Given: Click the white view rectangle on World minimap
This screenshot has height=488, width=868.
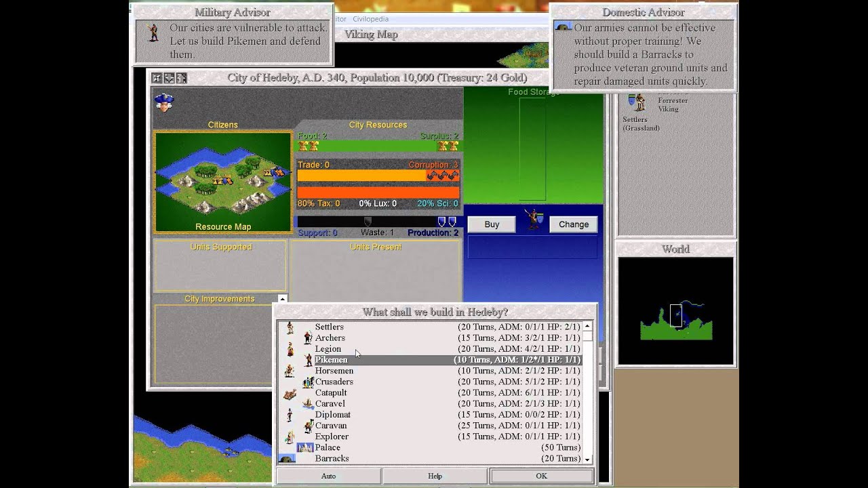Looking at the screenshot, I should 676,315.
